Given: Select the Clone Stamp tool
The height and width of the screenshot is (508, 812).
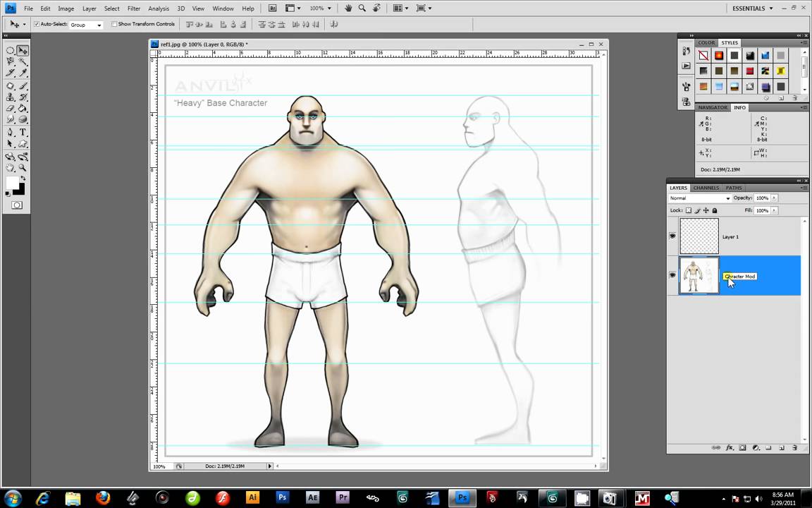Looking at the screenshot, I should [x=10, y=97].
